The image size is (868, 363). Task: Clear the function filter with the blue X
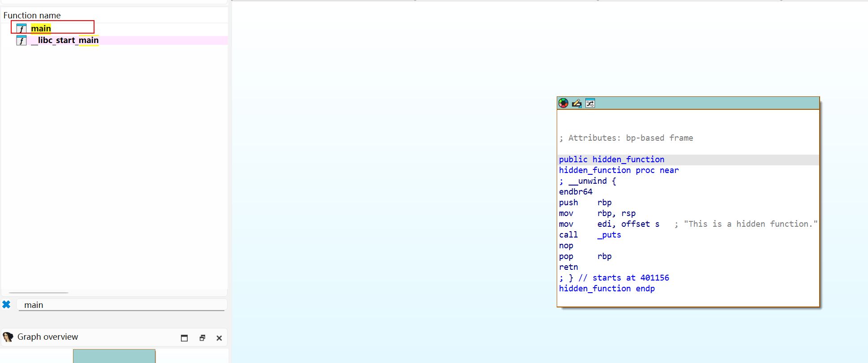pyautogui.click(x=6, y=305)
